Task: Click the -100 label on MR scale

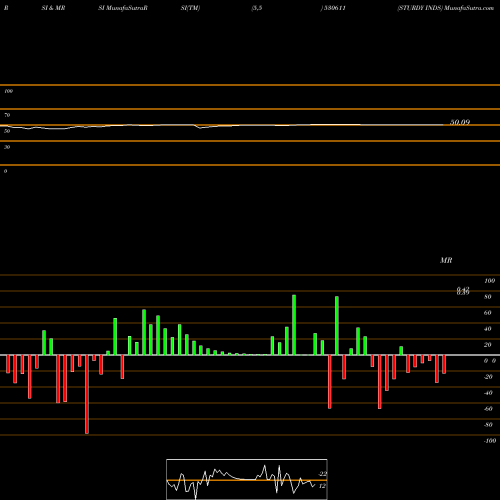Action: click(490, 441)
